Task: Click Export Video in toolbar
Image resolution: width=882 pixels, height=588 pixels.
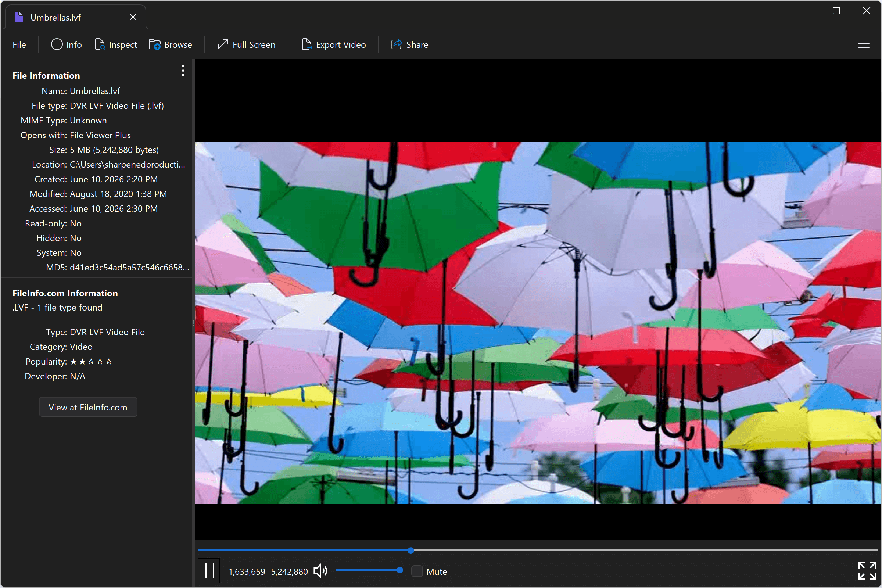Action: pyautogui.click(x=333, y=44)
